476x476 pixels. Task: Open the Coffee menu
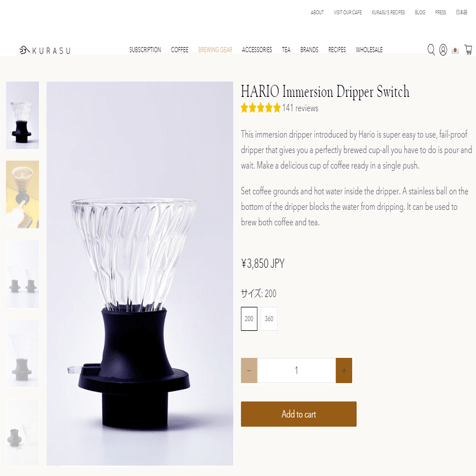pyautogui.click(x=180, y=50)
